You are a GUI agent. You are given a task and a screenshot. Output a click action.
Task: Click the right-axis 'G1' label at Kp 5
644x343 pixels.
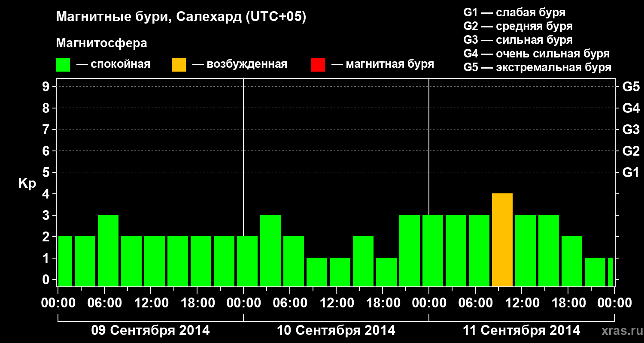(x=631, y=172)
